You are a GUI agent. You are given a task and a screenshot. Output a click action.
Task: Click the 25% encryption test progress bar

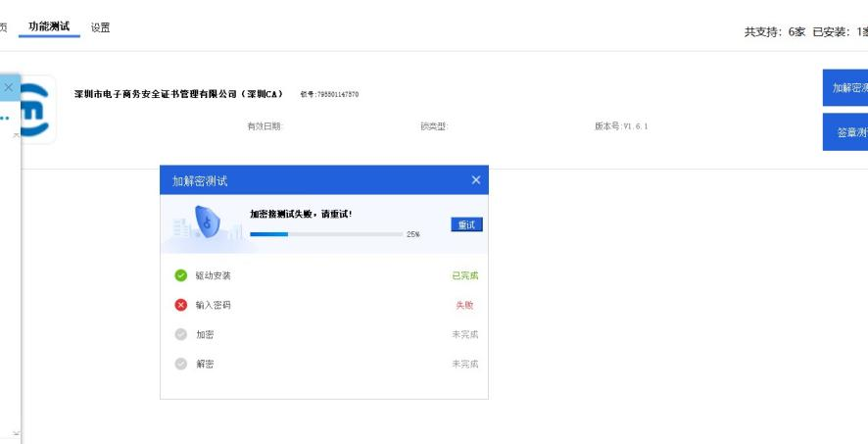(326, 234)
